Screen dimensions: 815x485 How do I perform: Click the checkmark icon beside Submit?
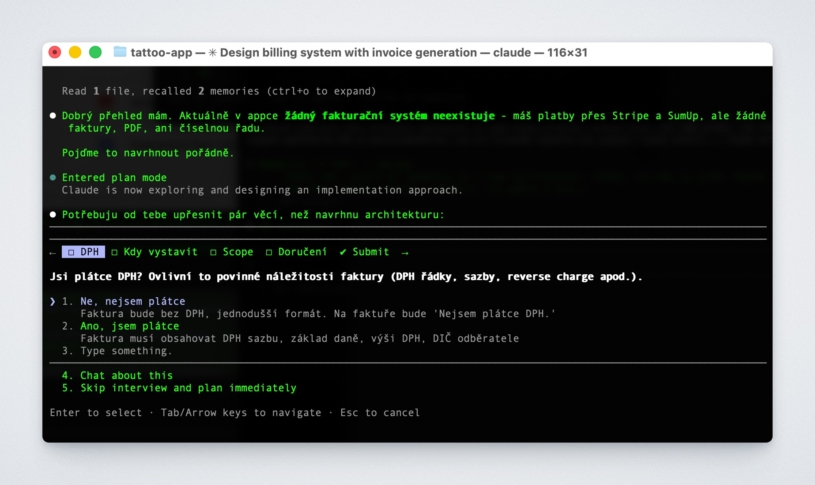[x=343, y=252]
